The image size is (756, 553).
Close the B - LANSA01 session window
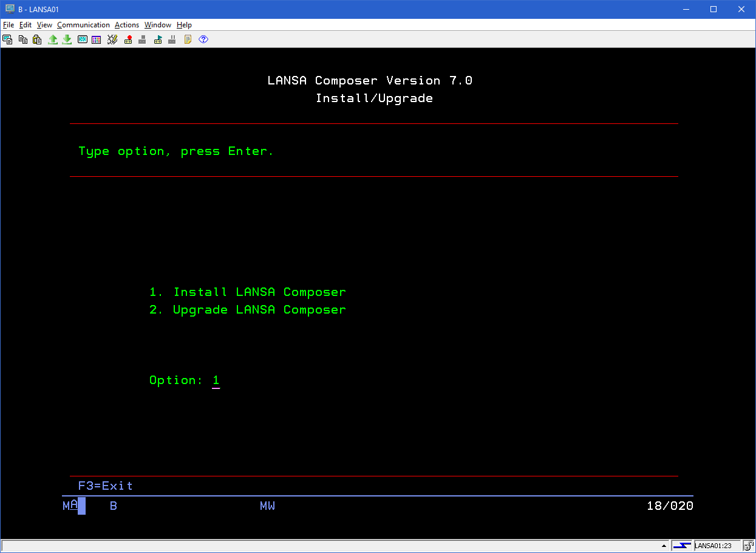click(x=741, y=9)
